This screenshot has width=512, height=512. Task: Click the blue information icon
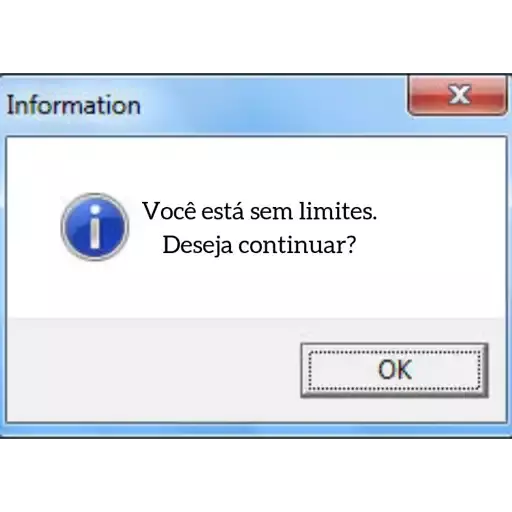[x=95, y=227]
